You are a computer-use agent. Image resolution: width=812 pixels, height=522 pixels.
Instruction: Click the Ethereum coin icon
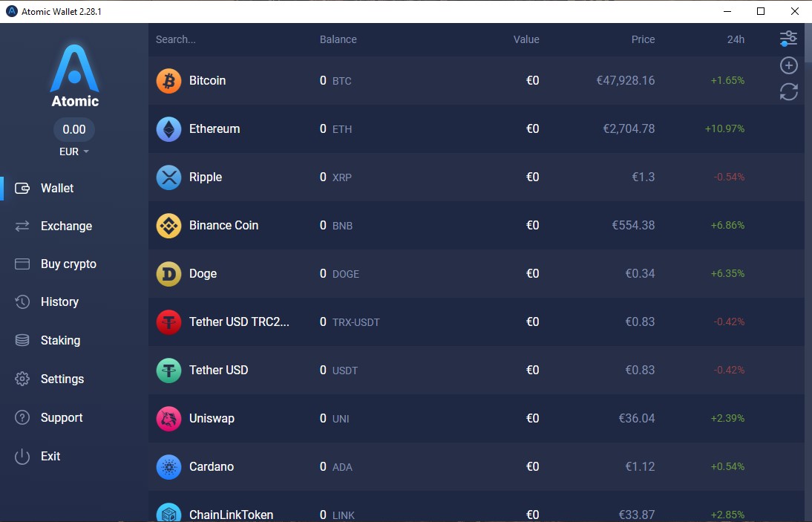click(168, 129)
